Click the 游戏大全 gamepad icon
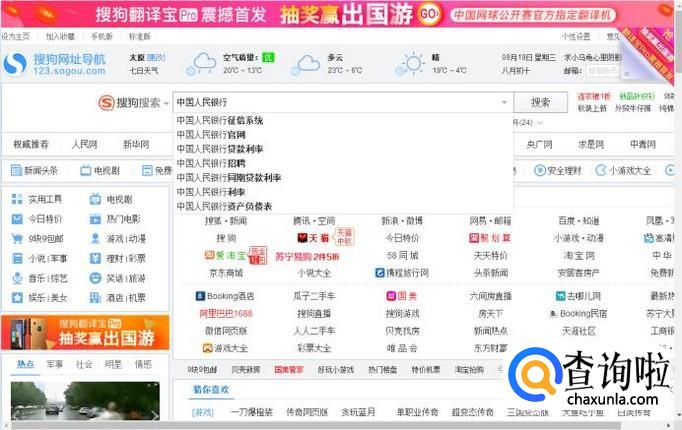 point(207,348)
